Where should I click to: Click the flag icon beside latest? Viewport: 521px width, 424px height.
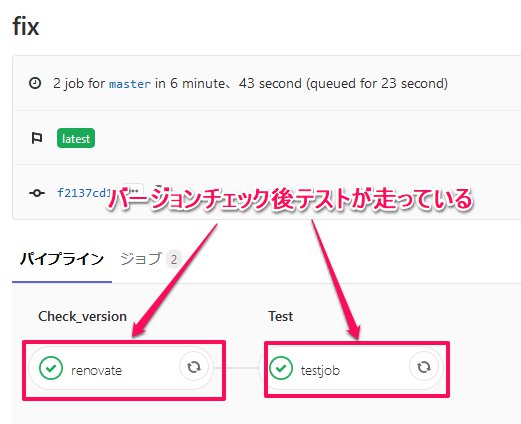click(36, 138)
